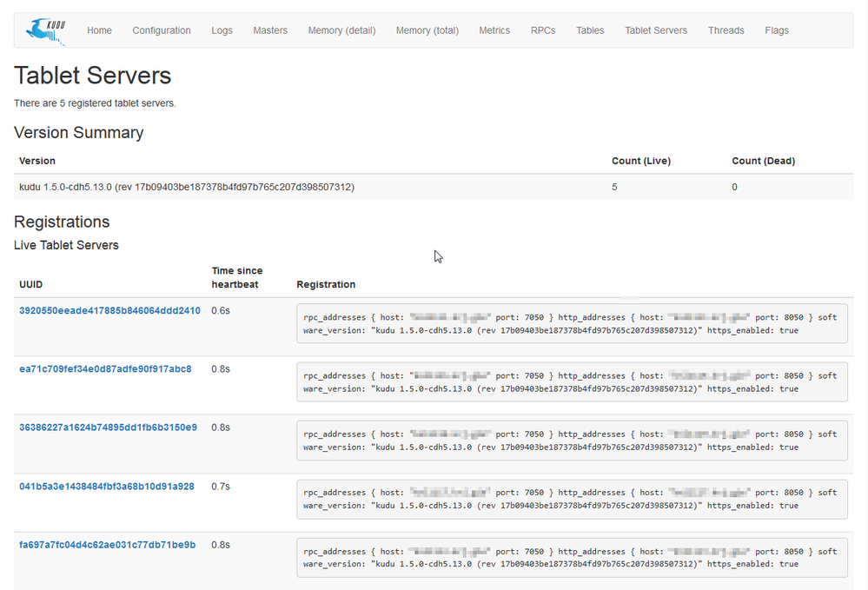The image size is (868, 590).
Task: Open the Threads page
Action: coord(726,30)
